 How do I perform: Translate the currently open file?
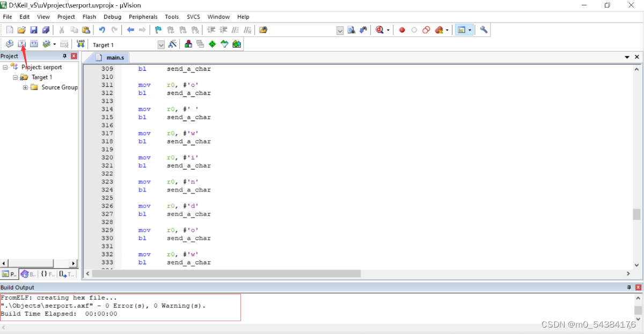coord(9,43)
